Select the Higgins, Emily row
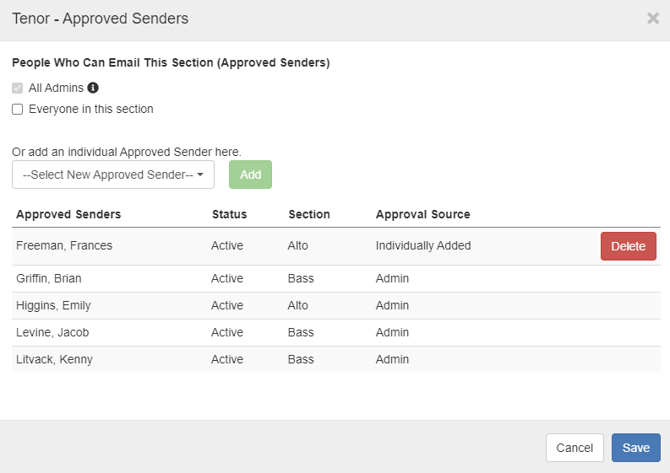The width and height of the screenshot is (670, 473). [x=336, y=306]
